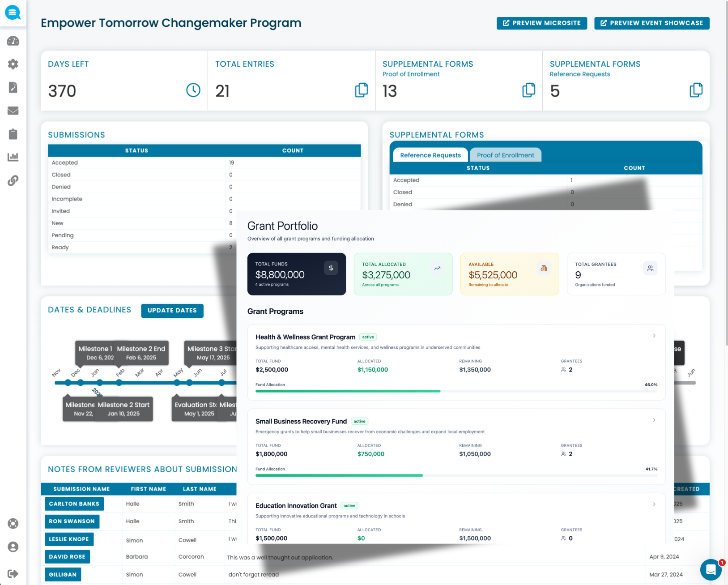The image size is (728, 585).
Task: Click the clock icon on Days Left card
Action: [192, 90]
